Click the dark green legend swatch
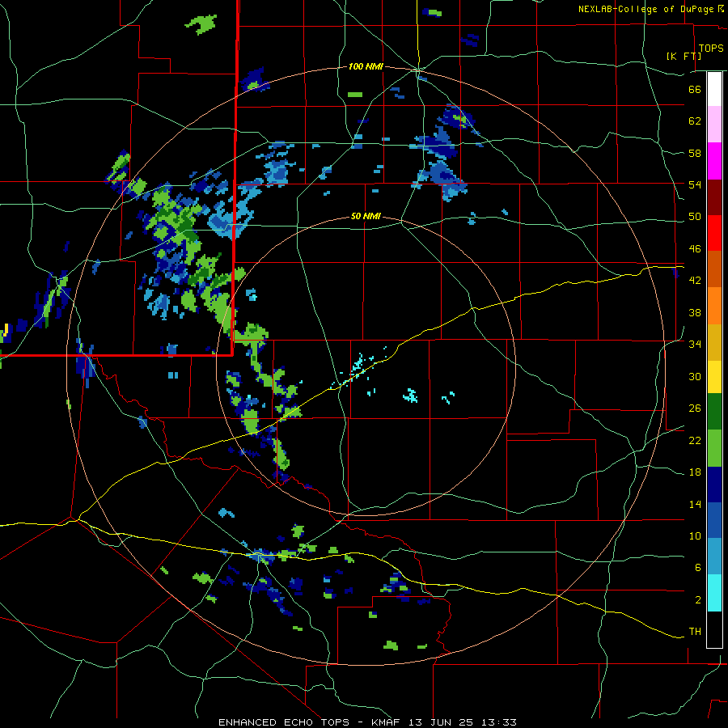728x728 pixels. [x=714, y=412]
